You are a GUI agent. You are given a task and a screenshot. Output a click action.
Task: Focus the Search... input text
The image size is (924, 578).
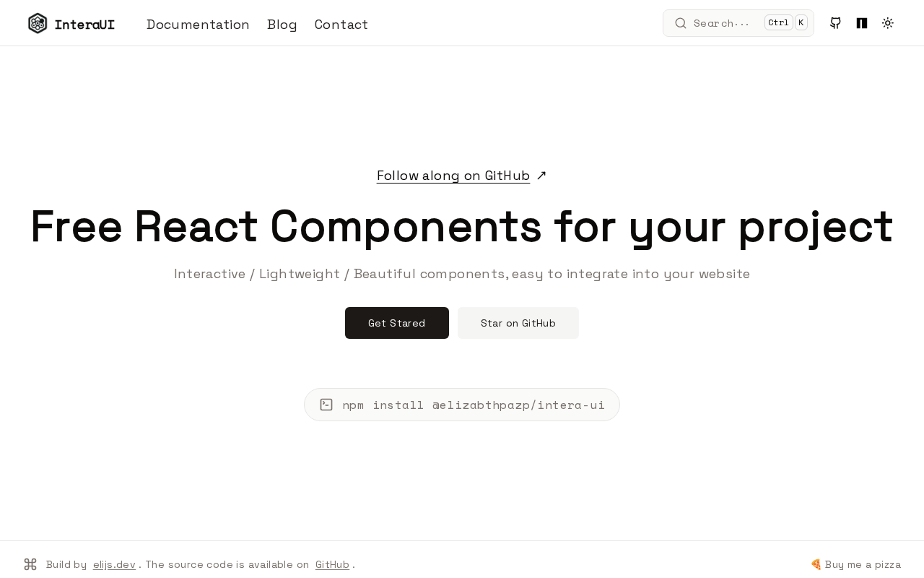click(x=721, y=23)
